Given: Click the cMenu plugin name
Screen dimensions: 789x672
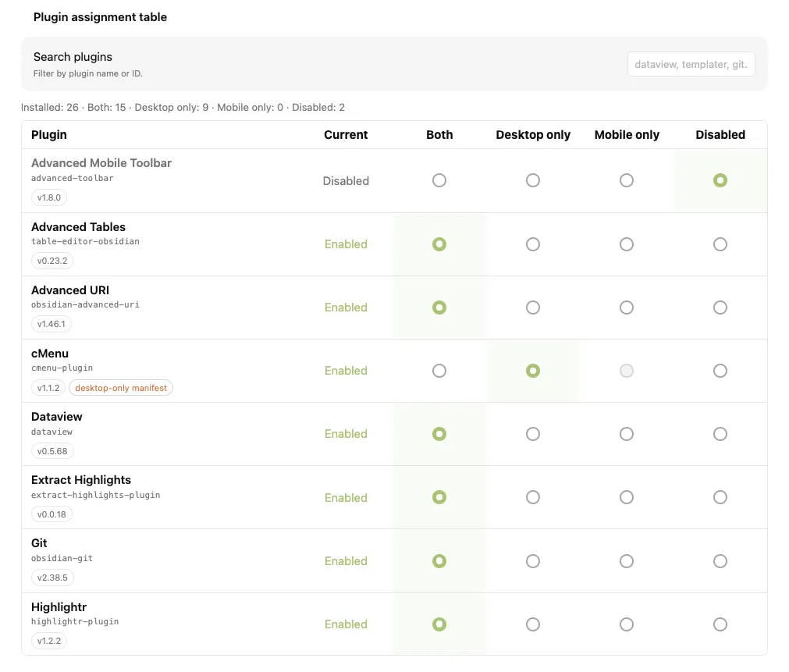Looking at the screenshot, I should (x=50, y=354).
